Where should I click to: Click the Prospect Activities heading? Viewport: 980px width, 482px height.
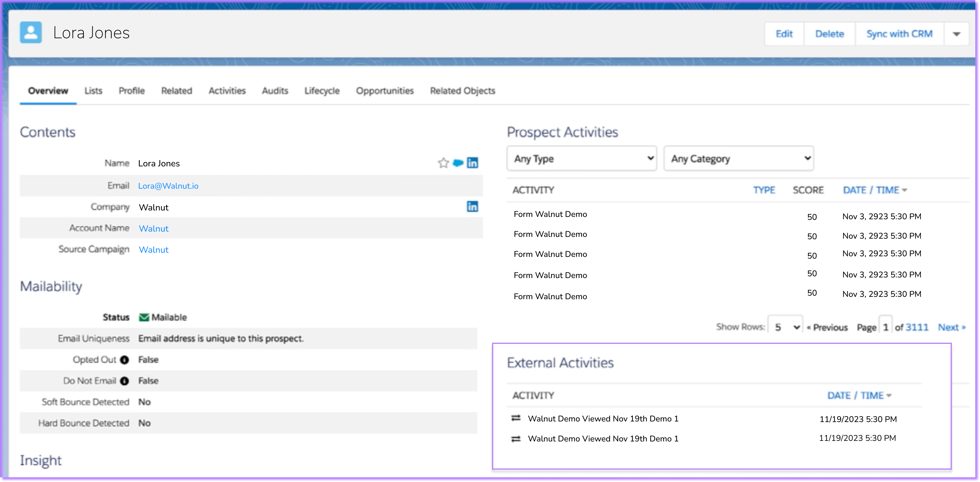click(x=562, y=132)
